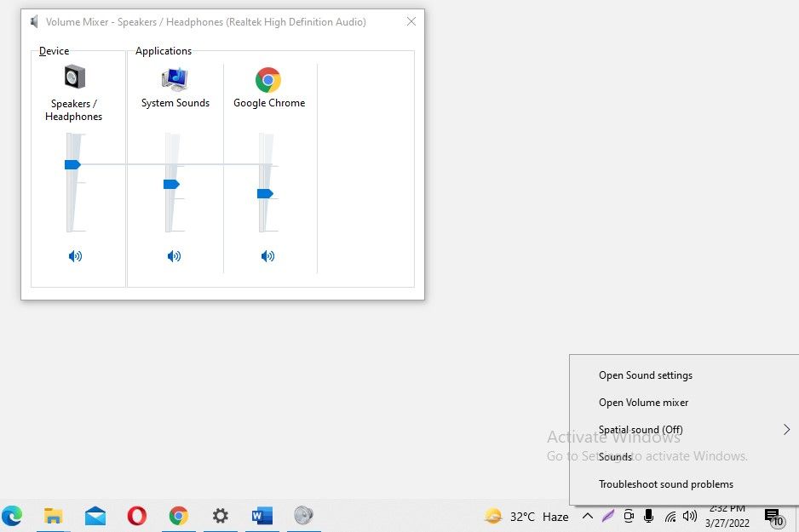The height and width of the screenshot is (532, 799).
Task: Switch to Microsoft Word on the taskbar
Action: coord(262,516)
